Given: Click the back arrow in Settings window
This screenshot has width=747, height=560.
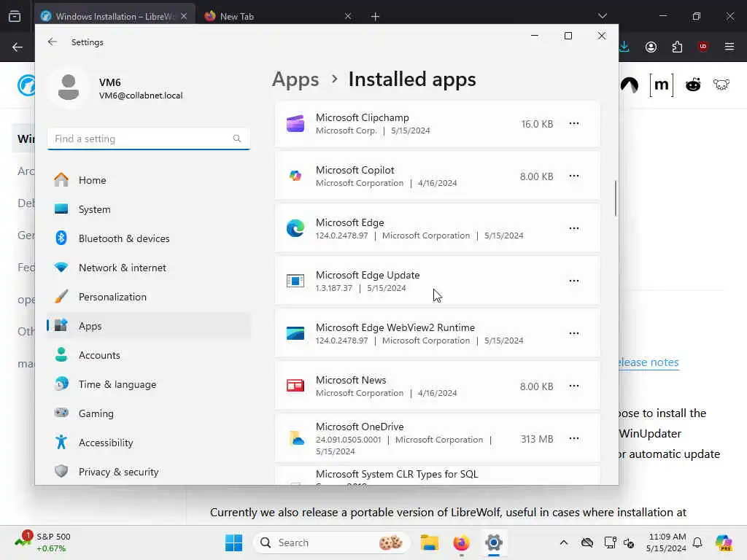Looking at the screenshot, I should 53,42.
